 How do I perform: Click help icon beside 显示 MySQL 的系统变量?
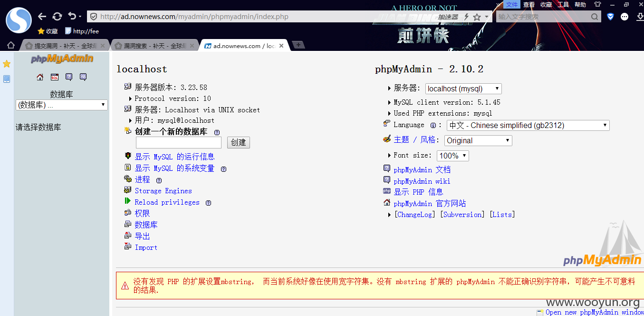click(x=223, y=169)
